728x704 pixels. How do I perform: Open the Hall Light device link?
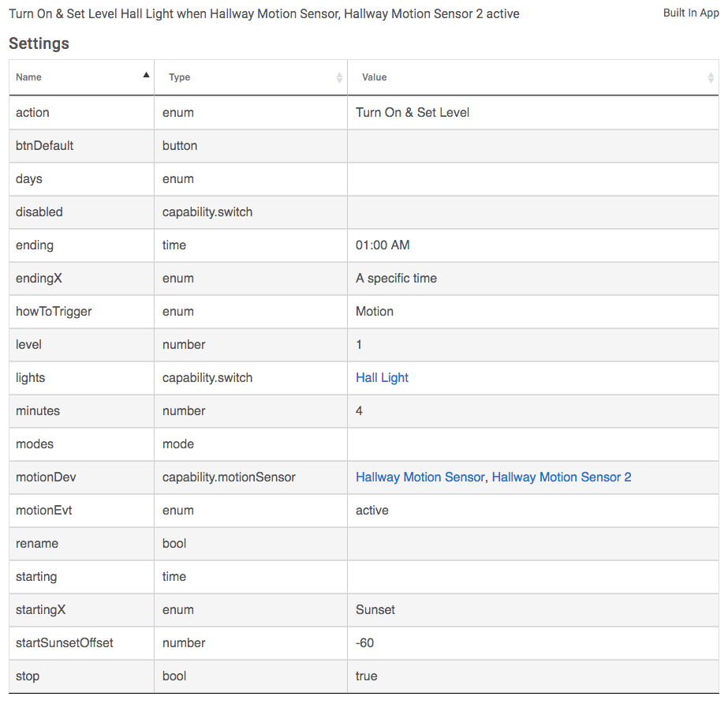tap(382, 377)
